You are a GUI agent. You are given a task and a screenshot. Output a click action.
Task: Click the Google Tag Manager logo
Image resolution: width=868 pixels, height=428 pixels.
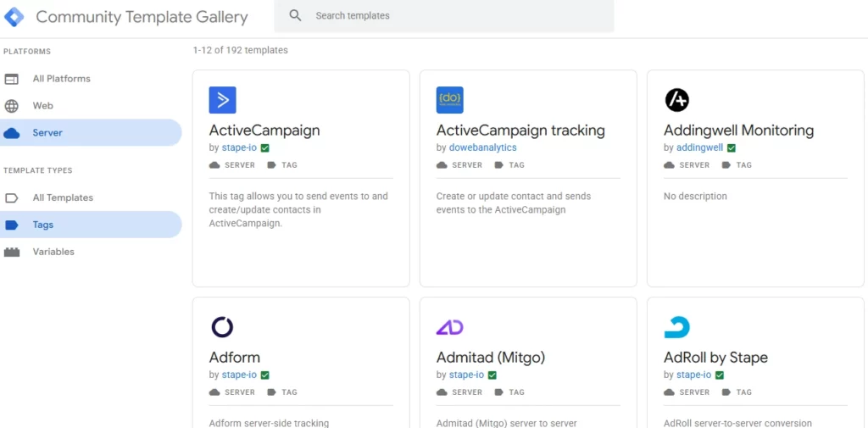(x=14, y=17)
